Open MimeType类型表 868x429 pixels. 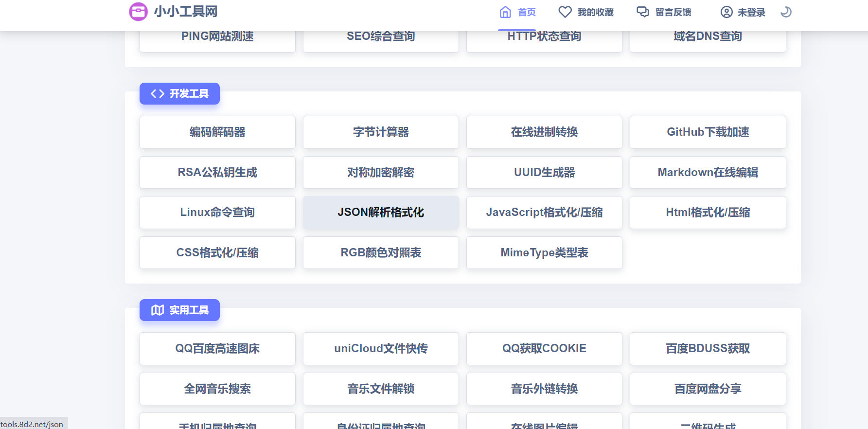[544, 253]
